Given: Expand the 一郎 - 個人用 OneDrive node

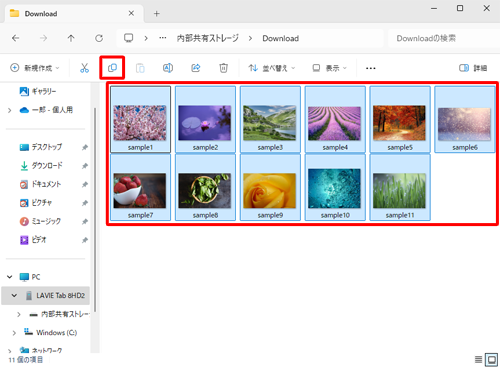Looking at the screenshot, I should [x=9, y=110].
